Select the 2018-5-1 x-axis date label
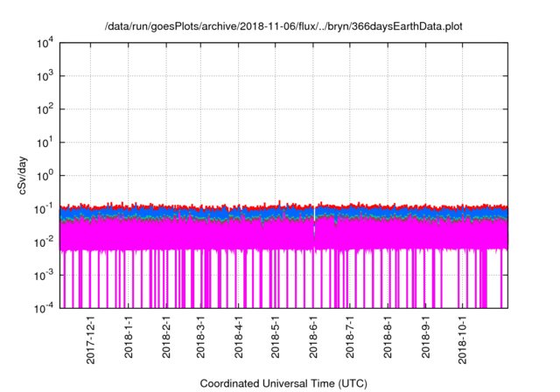 pyautogui.click(x=276, y=337)
